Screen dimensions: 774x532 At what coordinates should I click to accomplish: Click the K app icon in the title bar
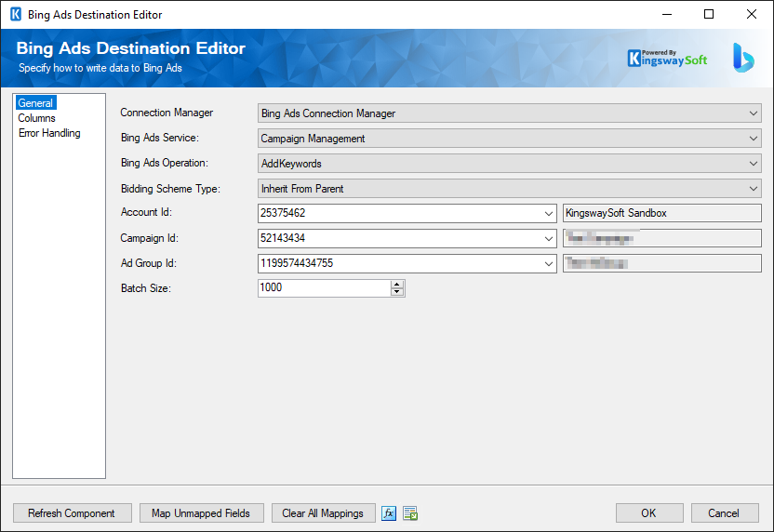tap(16, 14)
